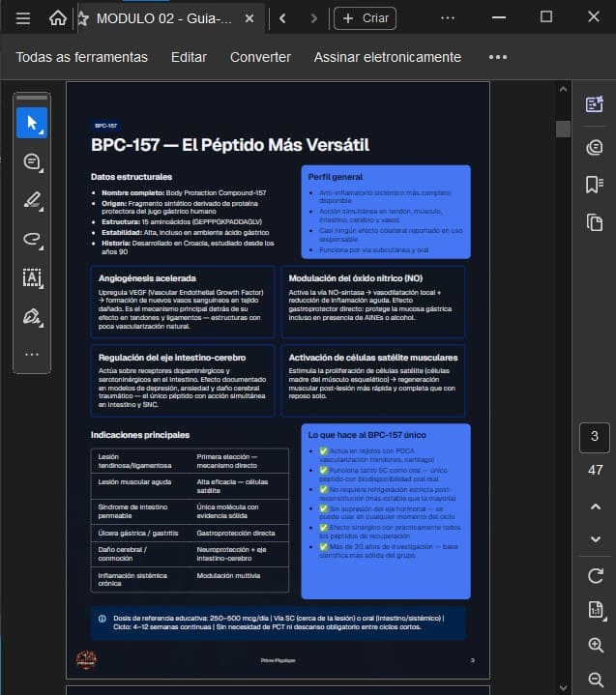The width and height of the screenshot is (616, 695).
Task: Open the hamburger menu
Action: 23,18
